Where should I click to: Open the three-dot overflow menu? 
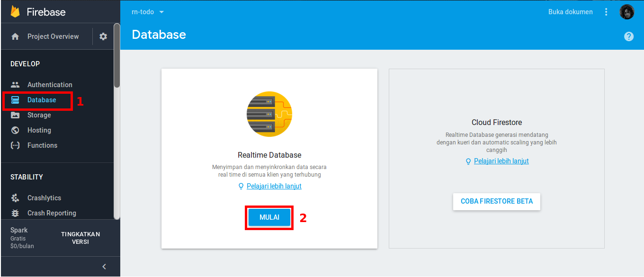point(606,12)
